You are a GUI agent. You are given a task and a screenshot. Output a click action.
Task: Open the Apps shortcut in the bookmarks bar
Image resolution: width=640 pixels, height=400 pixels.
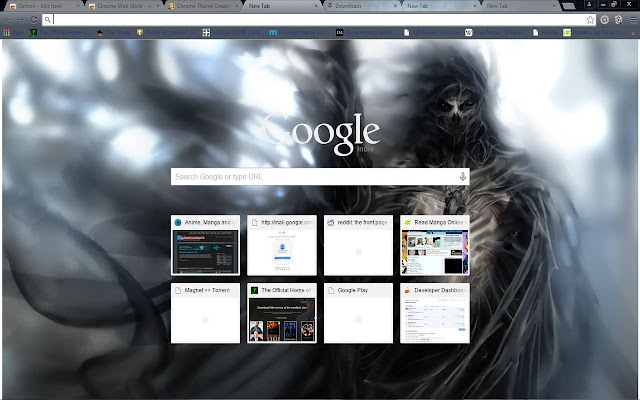point(13,33)
